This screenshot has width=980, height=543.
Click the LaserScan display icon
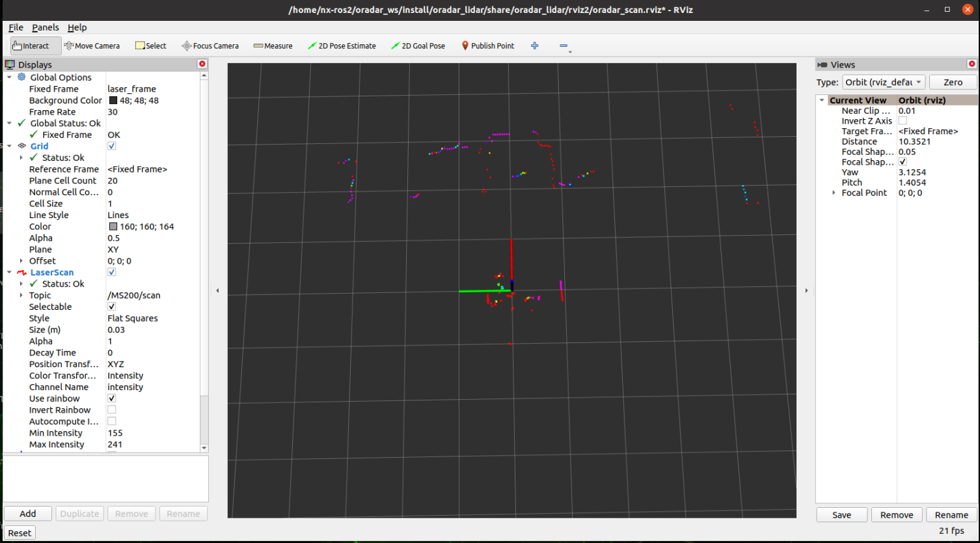pyautogui.click(x=22, y=272)
